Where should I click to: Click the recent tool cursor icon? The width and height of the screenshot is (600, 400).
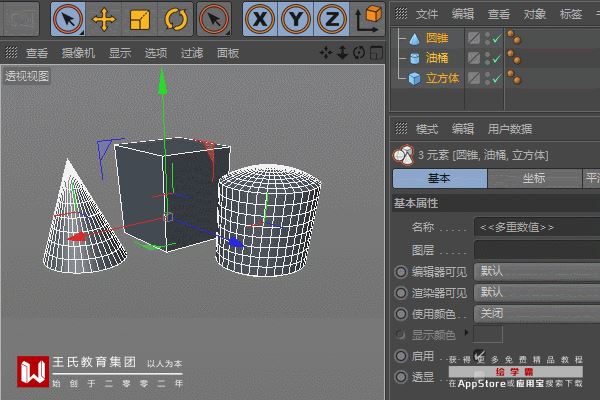pyautogui.click(x=214, y=19)
